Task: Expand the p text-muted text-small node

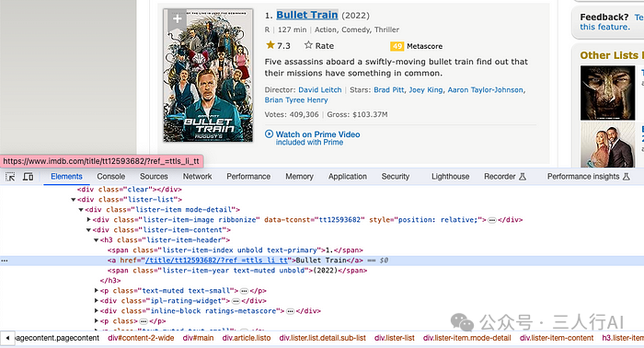Action: (x=97, y=291)
